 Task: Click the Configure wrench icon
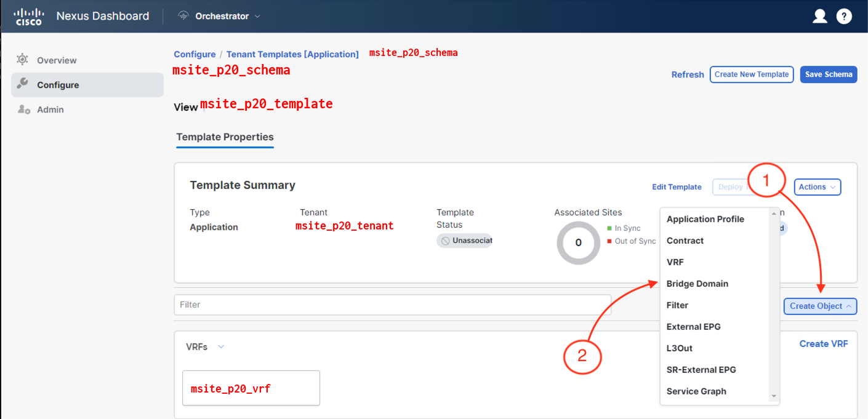point(23,84)
